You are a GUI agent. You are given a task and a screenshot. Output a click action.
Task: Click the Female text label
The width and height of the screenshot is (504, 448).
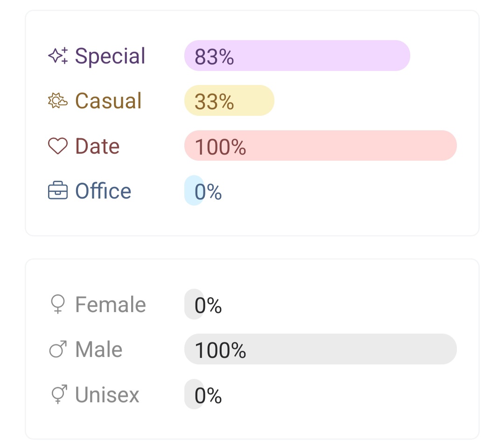pyautogui.click(x=111, y=305)
